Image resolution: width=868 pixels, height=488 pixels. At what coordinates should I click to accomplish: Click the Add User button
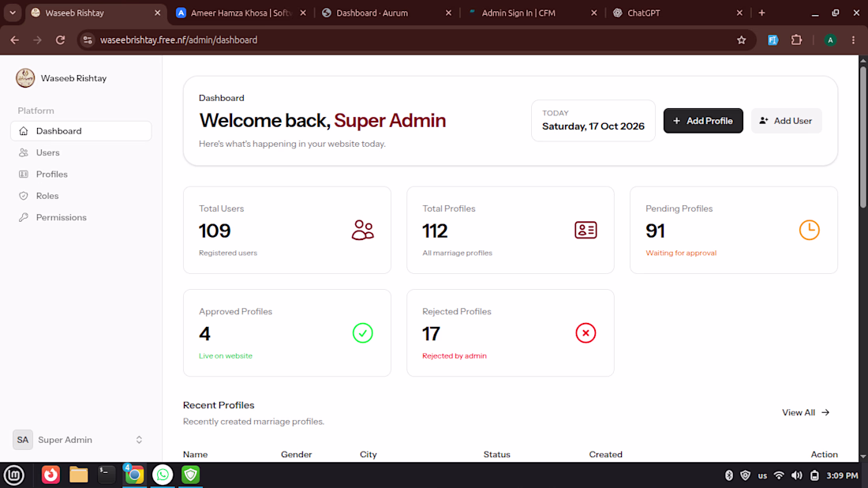(x=786, y=121)
